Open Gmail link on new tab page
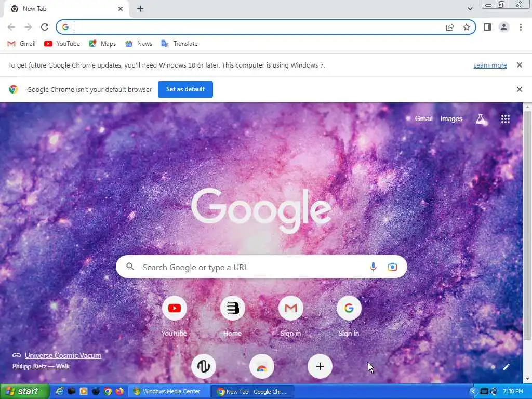532x399 pixels. pyautogui.click(x=423, y=119)
